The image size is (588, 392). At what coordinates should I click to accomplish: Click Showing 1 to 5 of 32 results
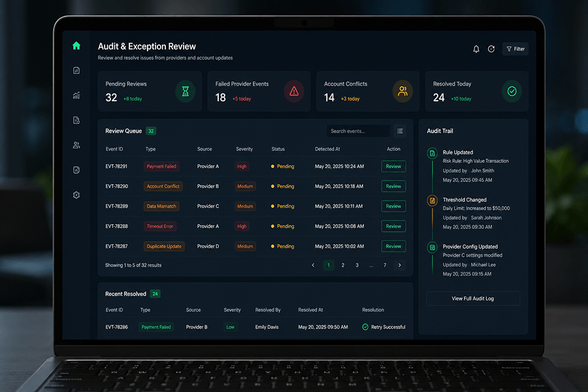(133, 265)
